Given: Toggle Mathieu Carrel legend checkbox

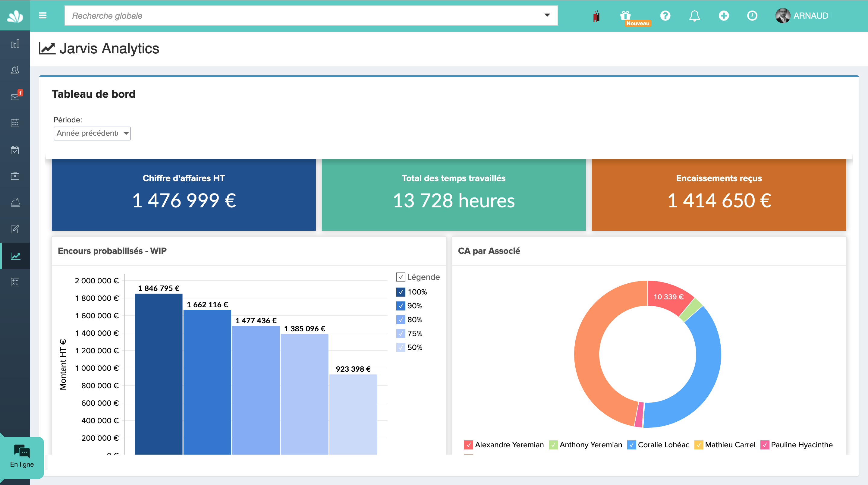Looking at the screenshot, I should (699, 445).
